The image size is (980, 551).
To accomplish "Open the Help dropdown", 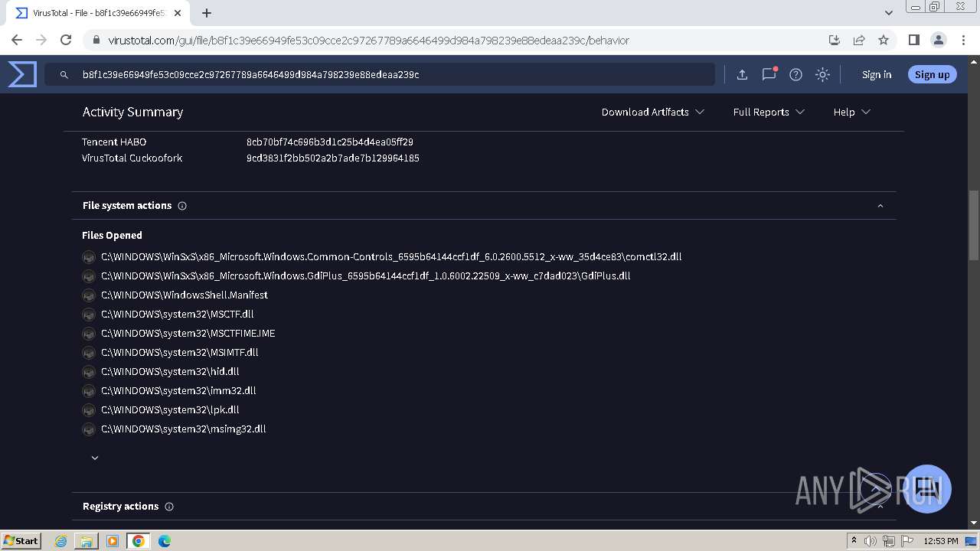I will click(x=851, y=112).
